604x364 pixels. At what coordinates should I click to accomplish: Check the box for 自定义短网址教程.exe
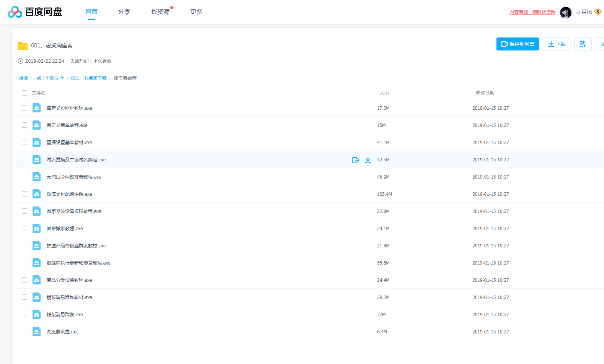24,108
